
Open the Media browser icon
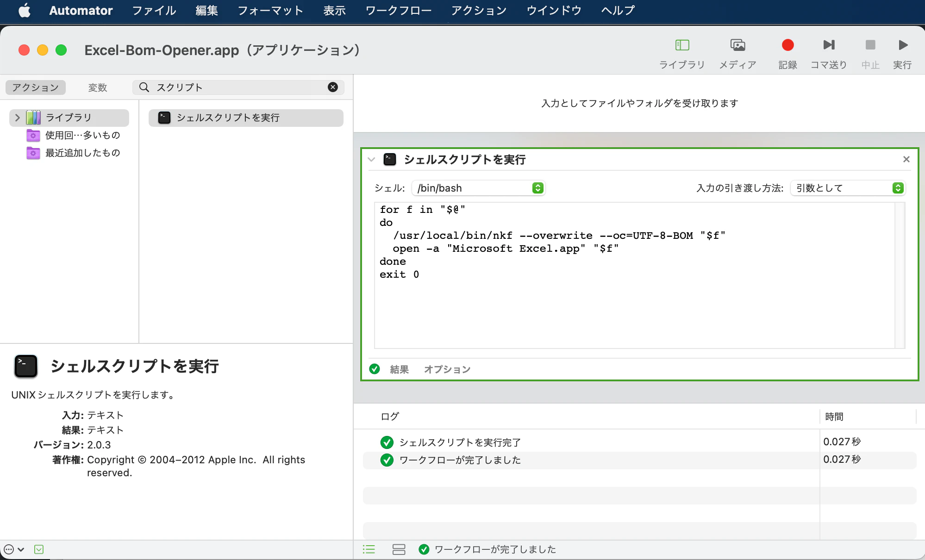tap(737, 45)
